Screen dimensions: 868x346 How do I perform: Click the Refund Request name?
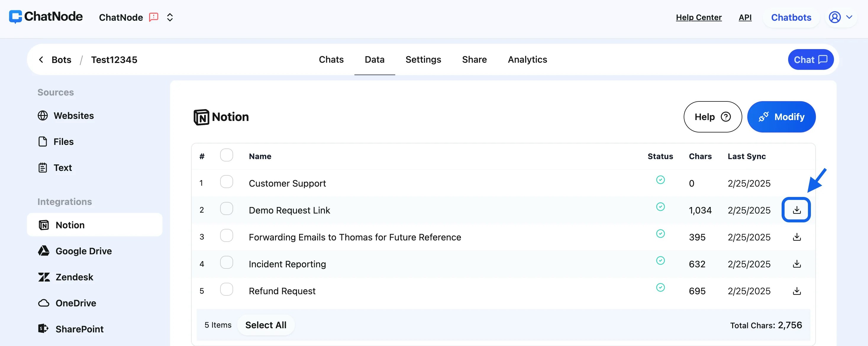[282, 291]
